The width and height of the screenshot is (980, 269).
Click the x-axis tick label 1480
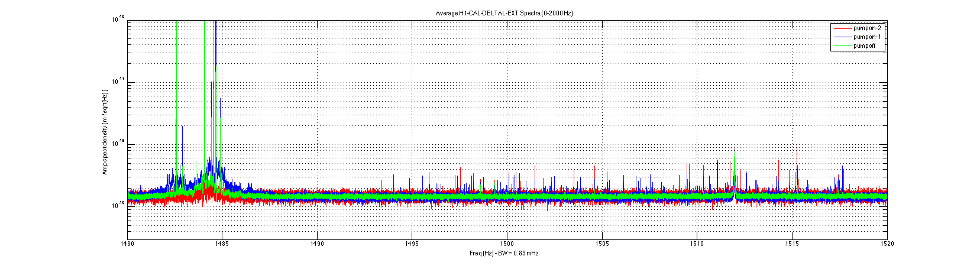click(127, 243)
